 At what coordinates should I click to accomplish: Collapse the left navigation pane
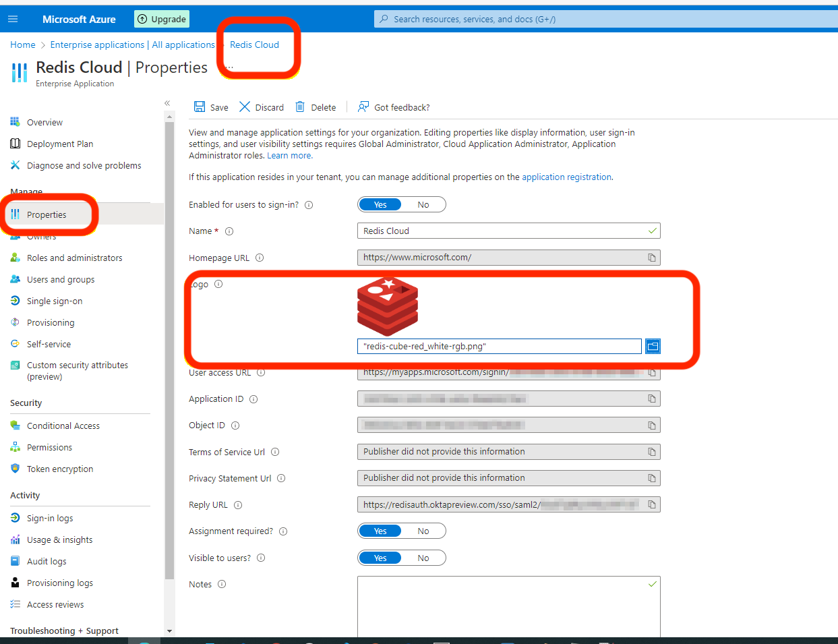click(x=167, y=103)
